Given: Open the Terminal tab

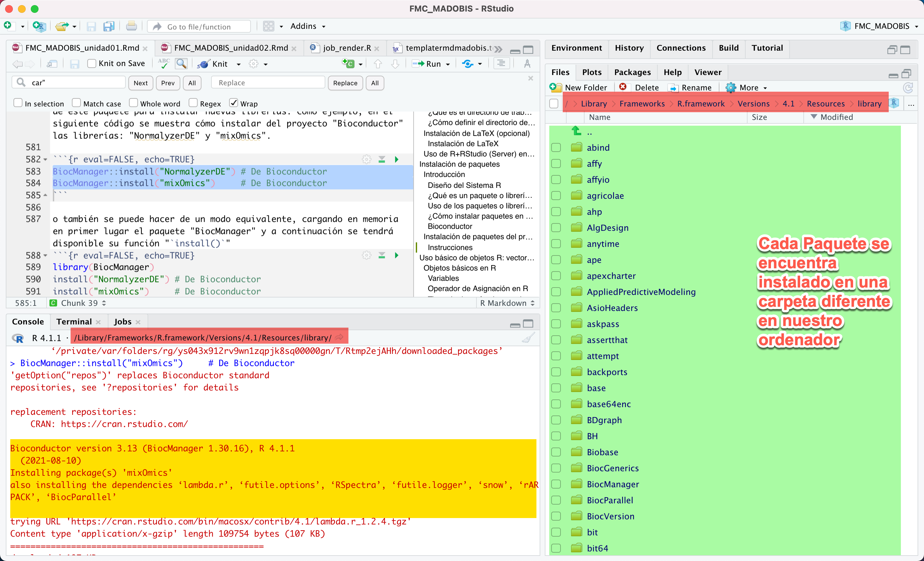Looking at the screenshot, I should pos(74,322).
